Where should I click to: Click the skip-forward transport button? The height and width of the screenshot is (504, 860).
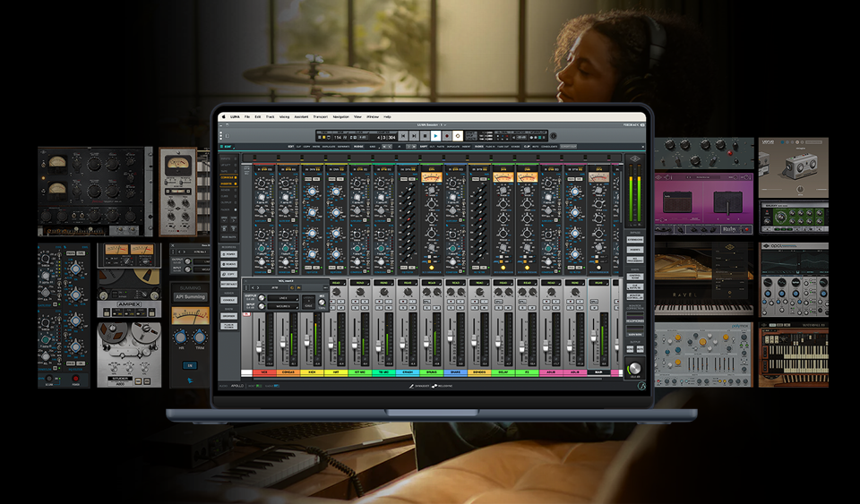[x=414, y=136]
